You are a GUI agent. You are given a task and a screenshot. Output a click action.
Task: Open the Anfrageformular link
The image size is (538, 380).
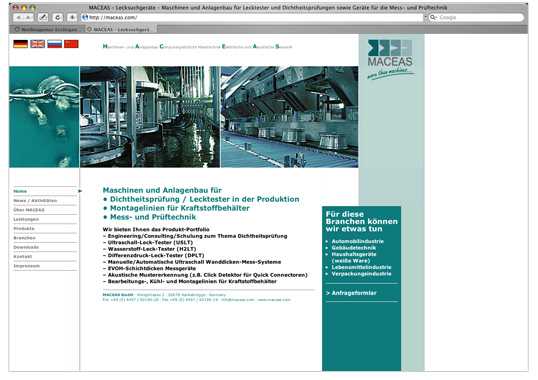coord(351,293)
